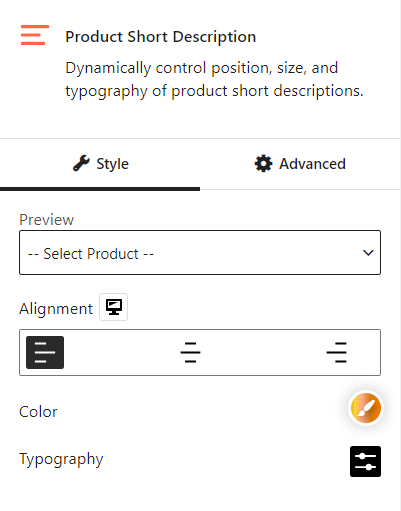Choose center text alignment
Image resolution: width=401 pixels, height=511 pixels.
[190, 352]
